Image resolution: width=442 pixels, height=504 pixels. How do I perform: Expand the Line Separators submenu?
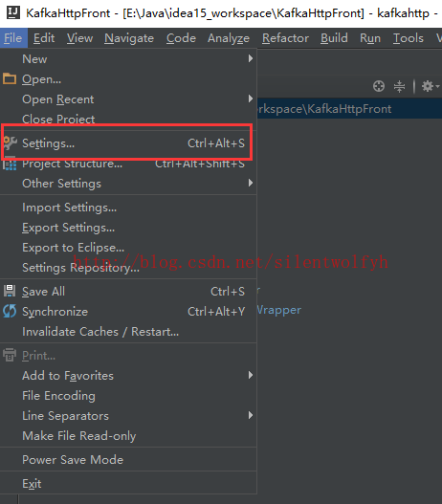(128, 416)
